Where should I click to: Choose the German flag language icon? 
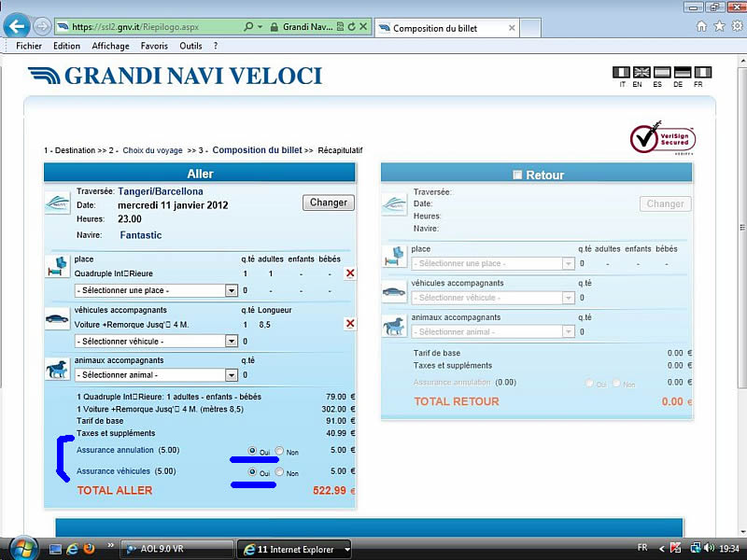pos(682,72)
